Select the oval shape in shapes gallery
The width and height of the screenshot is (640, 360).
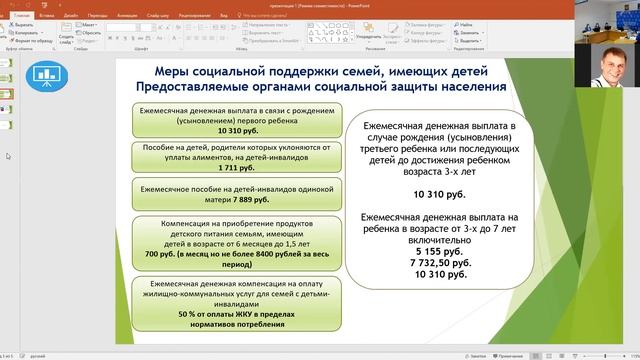(338, 25)
